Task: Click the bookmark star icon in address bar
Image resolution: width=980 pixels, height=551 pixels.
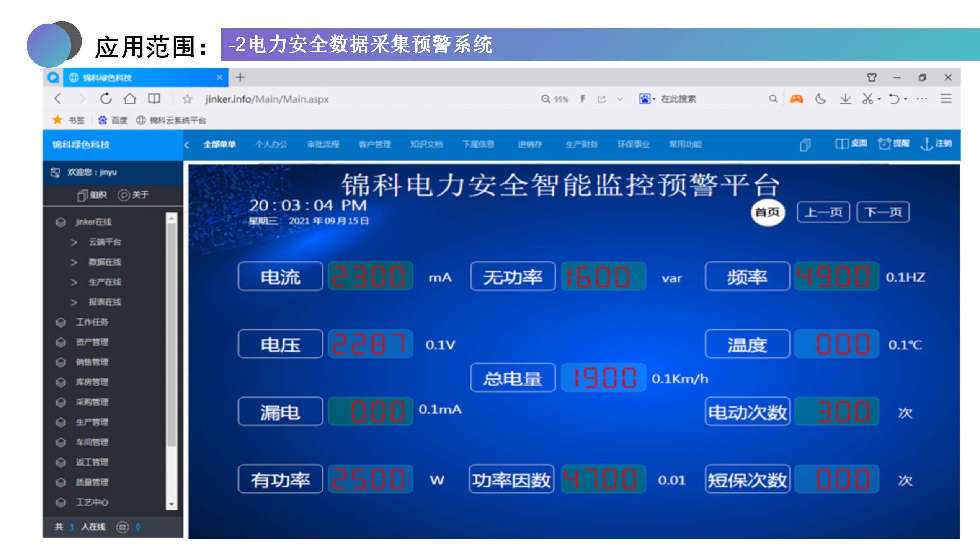Action: pyautogui.click(x=187, y=99)
